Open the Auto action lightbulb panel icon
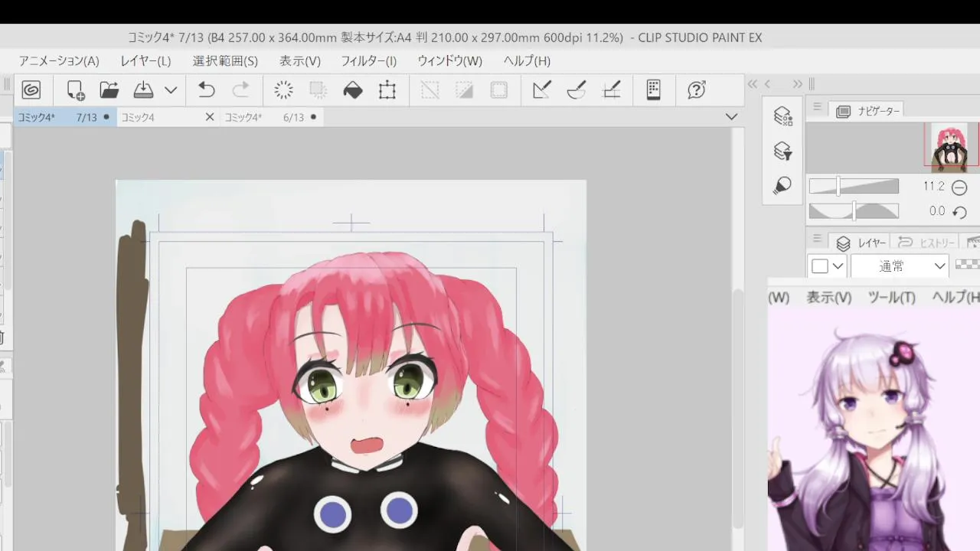 pos(782,185)
